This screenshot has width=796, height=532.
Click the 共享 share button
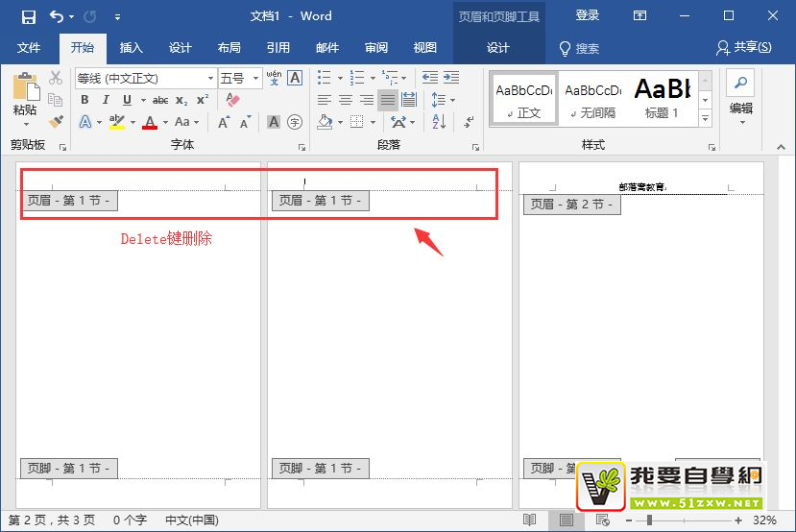pyautogui.click(x=744, y=48)
